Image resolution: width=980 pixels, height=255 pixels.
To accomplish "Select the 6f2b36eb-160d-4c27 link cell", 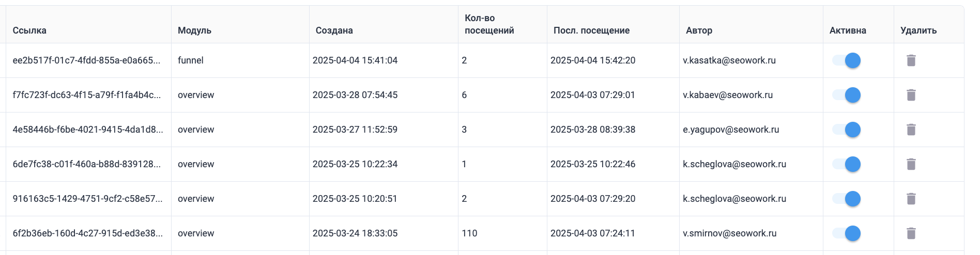I will (87, 233).
